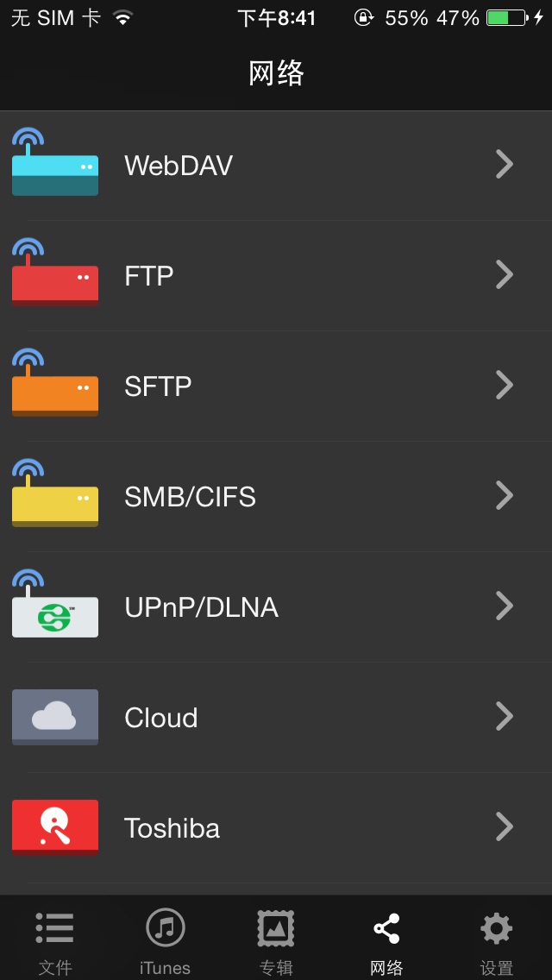Switch to the iTunes tab
Image resolution: width=552 pixels, height=980 pixels.
pos(165,940)
